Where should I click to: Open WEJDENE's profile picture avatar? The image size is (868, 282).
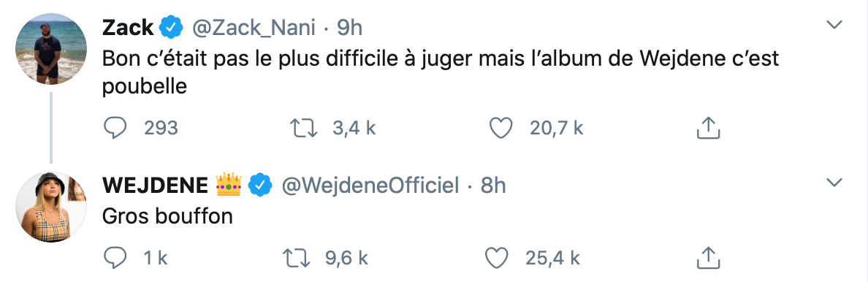click(51, 207)
